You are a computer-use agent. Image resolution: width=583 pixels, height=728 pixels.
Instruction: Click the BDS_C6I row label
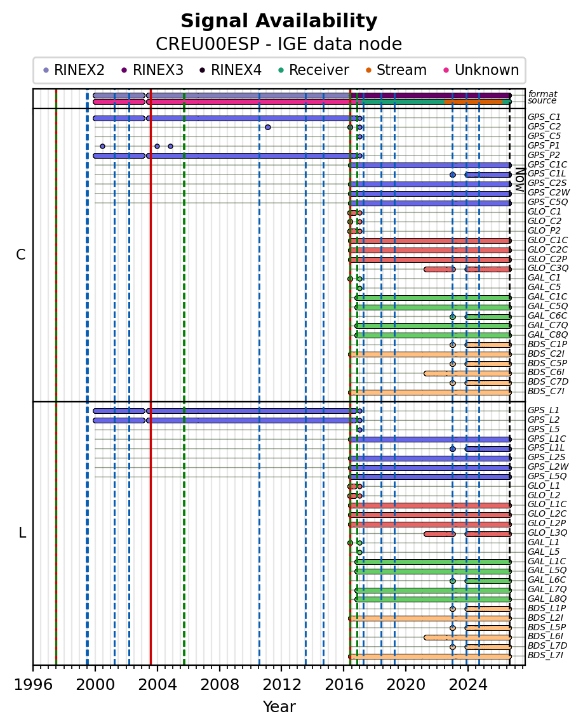tap(546, 373)
